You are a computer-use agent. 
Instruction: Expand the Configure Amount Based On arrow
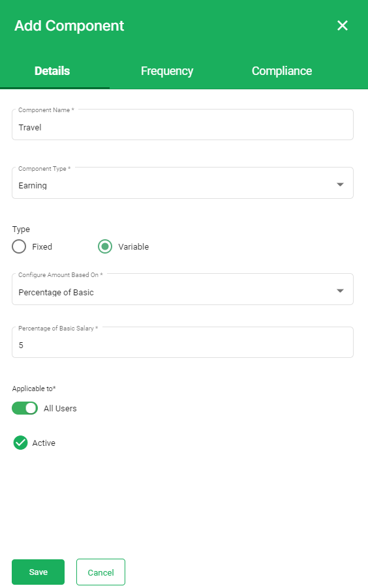pyautogui.click(x=340, y=291)
